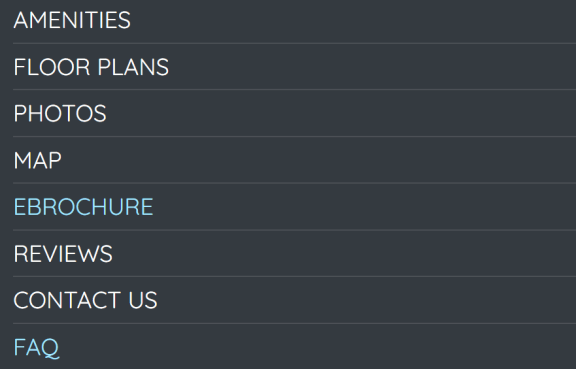Image resolution: width=576 pixels, height=369 pixels.
Task: Go to the Photos page
Action: (60, 113)
